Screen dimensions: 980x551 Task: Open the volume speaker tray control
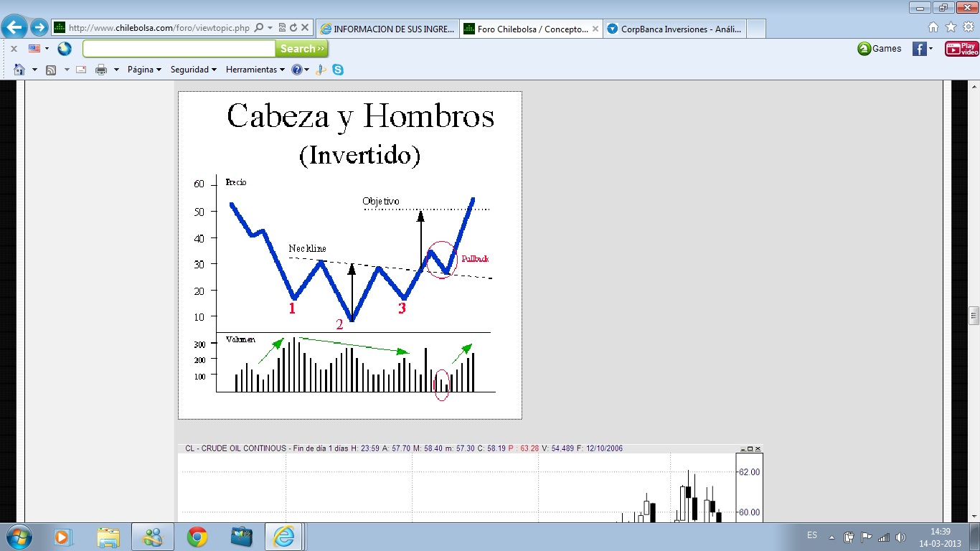click(901, 537)
